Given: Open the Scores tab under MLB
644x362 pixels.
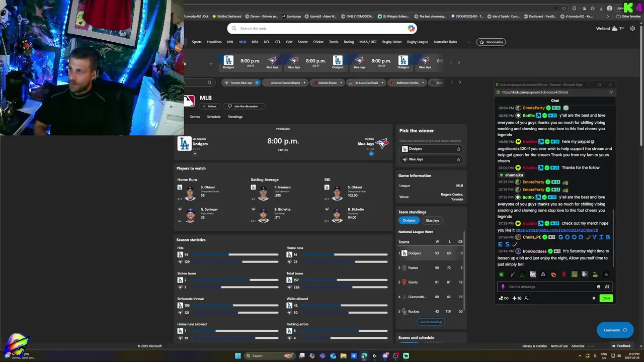Looking at the screenshot, I should tap(195, 117).
